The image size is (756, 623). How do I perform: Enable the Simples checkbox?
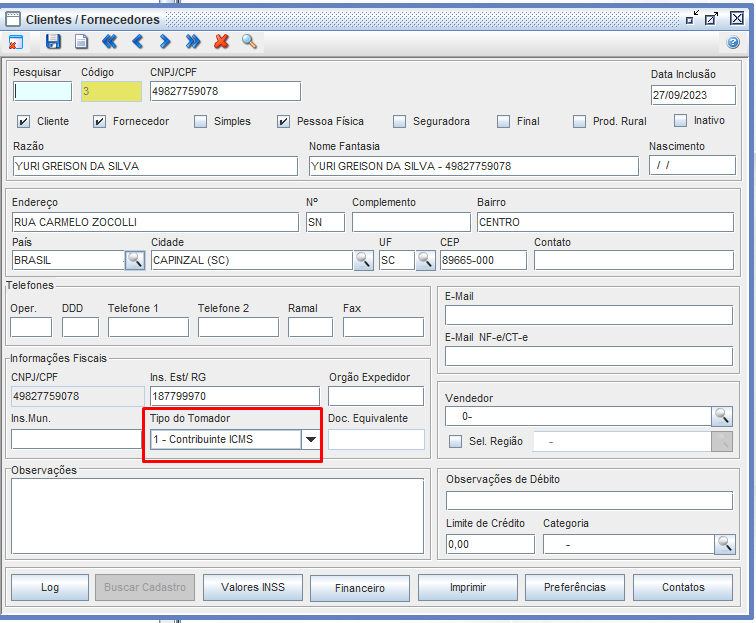(x=200, y=122)
